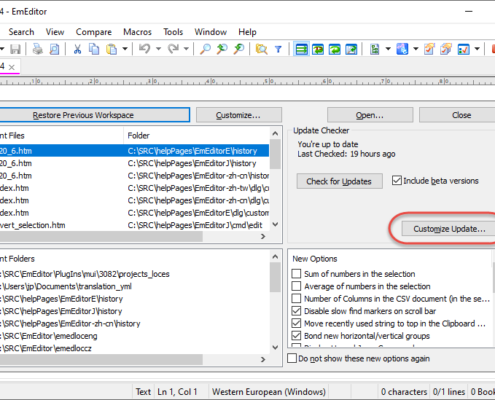Click the blue Filter funnel icon
The width and height of the screenshot is (495, 400).
pyautogui.click(x=278, y=49)
